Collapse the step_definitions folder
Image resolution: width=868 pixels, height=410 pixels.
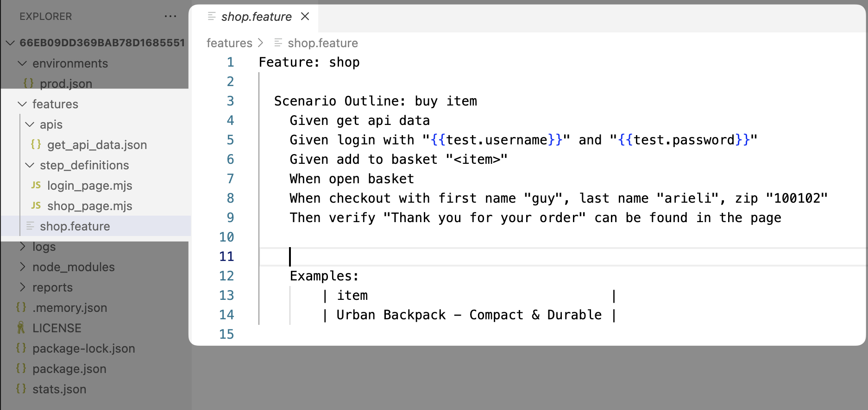30,165
